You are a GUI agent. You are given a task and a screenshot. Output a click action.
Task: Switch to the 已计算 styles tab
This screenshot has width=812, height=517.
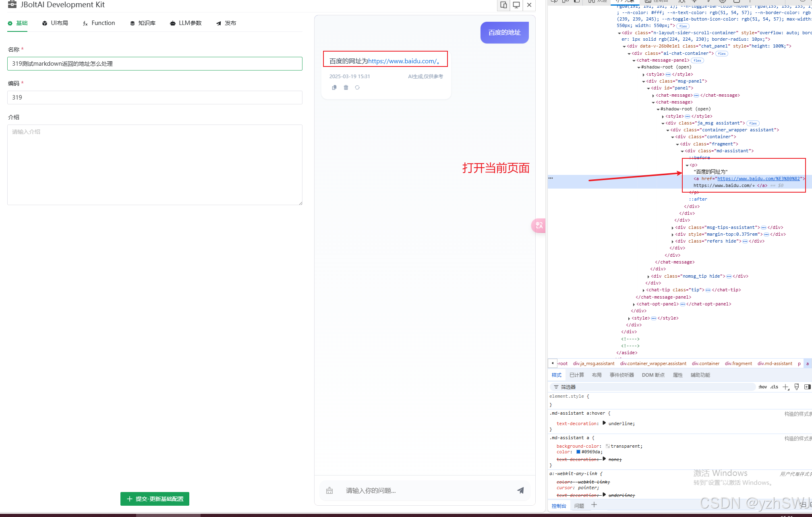pyautogui.click(x=576, y=375)
